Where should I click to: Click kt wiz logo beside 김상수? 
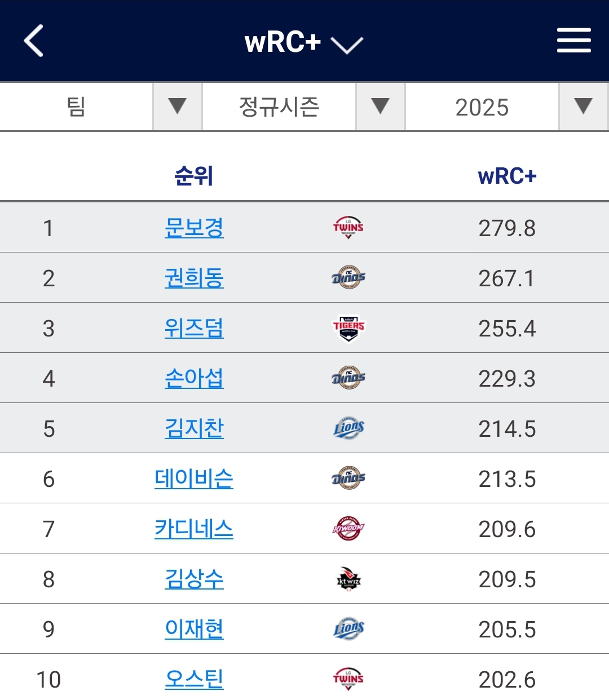tap(348, 579)
